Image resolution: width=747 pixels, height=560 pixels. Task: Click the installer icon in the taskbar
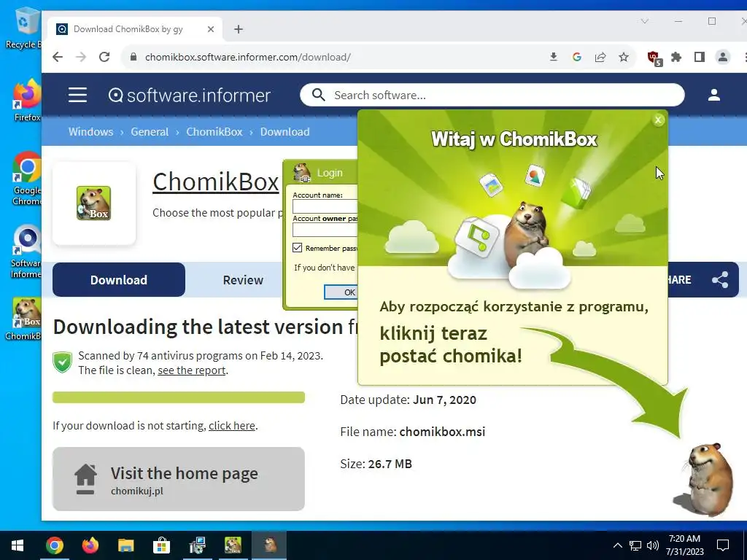pyautogui.click(x=197, y=545)
